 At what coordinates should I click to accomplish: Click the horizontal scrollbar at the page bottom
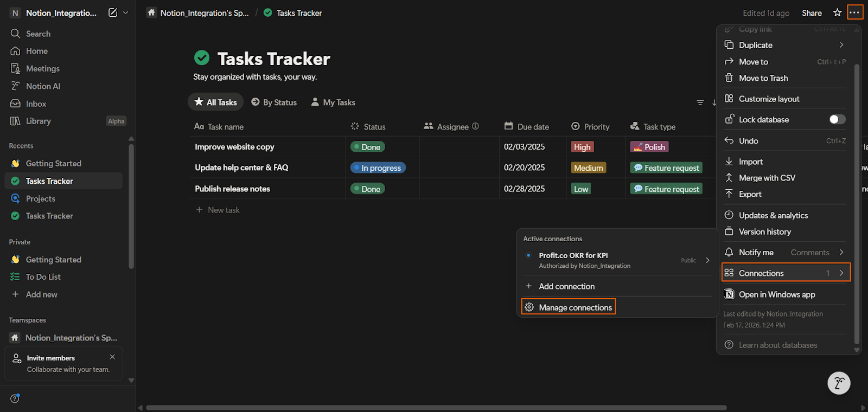click(436, 408)
